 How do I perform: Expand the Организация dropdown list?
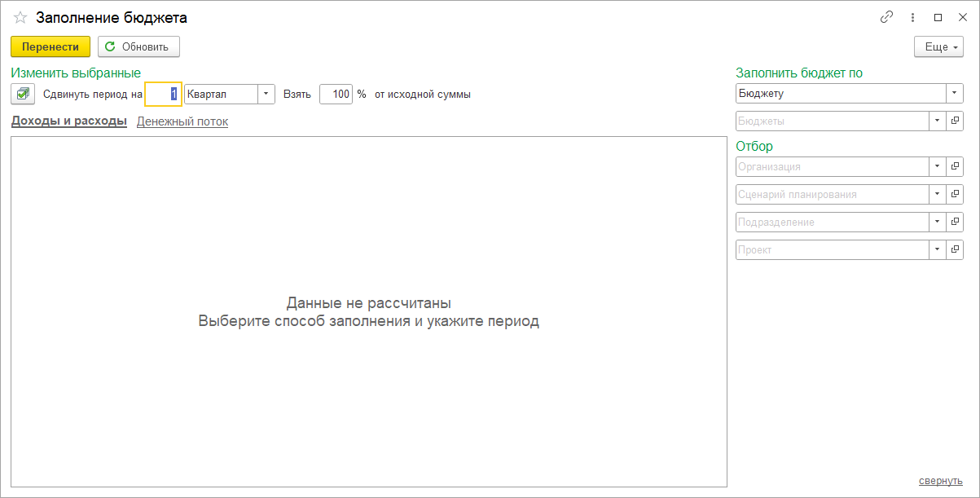click(x=938, y=166)
